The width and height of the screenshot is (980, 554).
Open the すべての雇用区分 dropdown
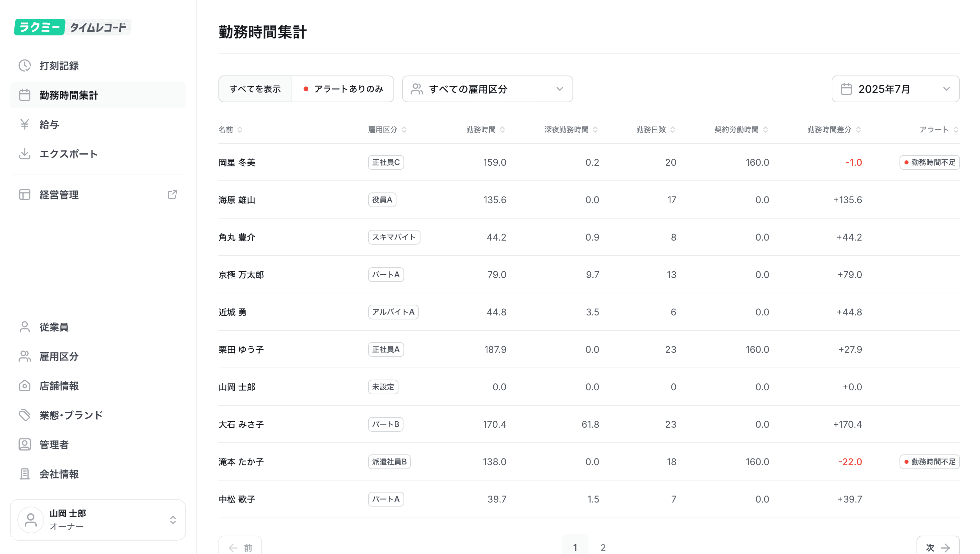point(487,89)
